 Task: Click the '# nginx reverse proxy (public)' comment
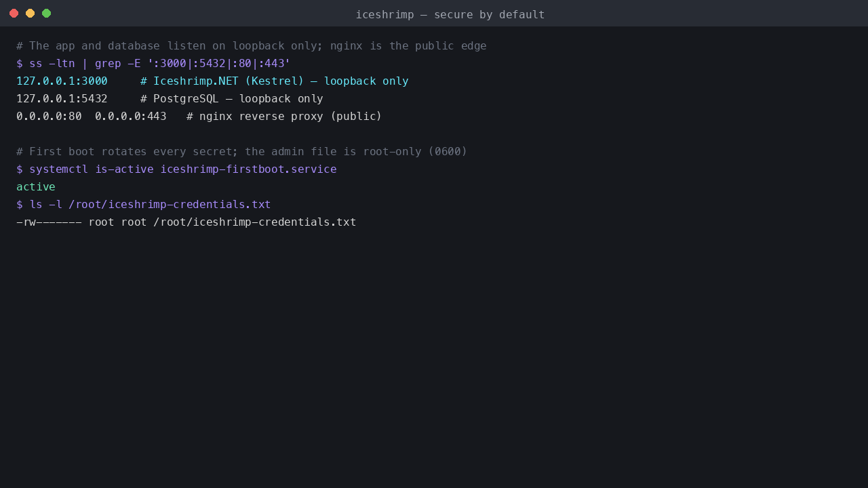(x=284, y=117)
